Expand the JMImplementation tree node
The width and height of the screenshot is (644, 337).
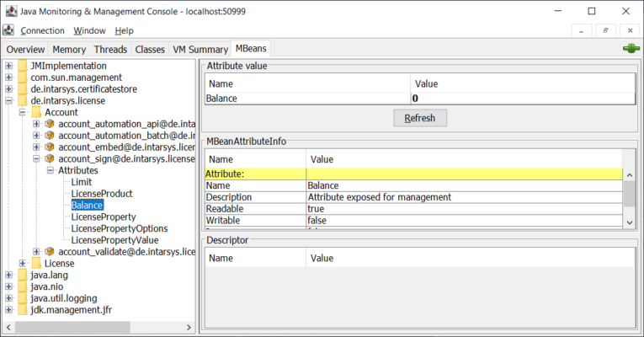pyautogui.click(x=8, y=66)
